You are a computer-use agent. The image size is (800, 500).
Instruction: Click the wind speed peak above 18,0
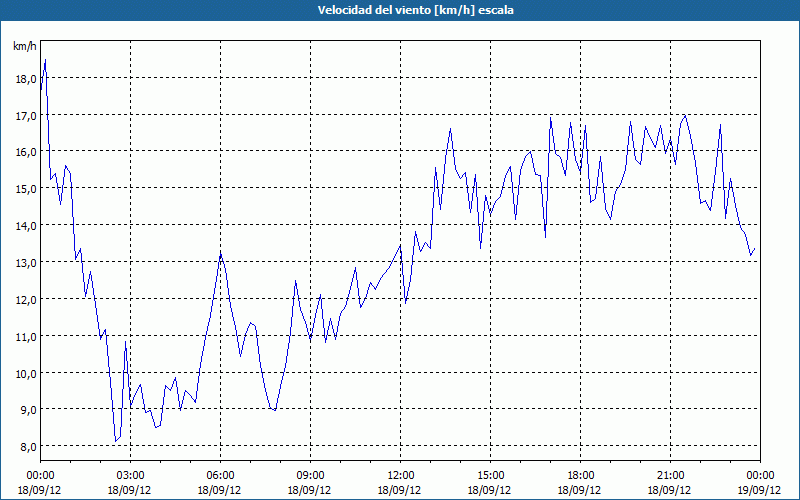click(x=45, y=60)
